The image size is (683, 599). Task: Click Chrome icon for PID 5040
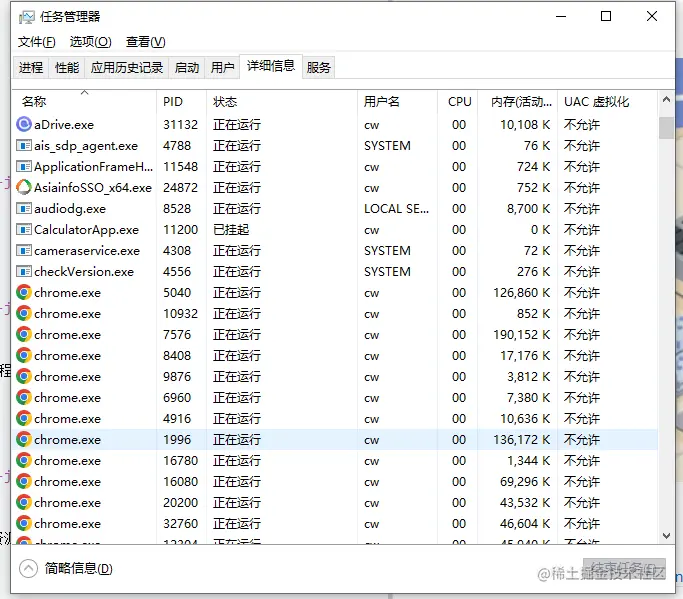point(24,292)
